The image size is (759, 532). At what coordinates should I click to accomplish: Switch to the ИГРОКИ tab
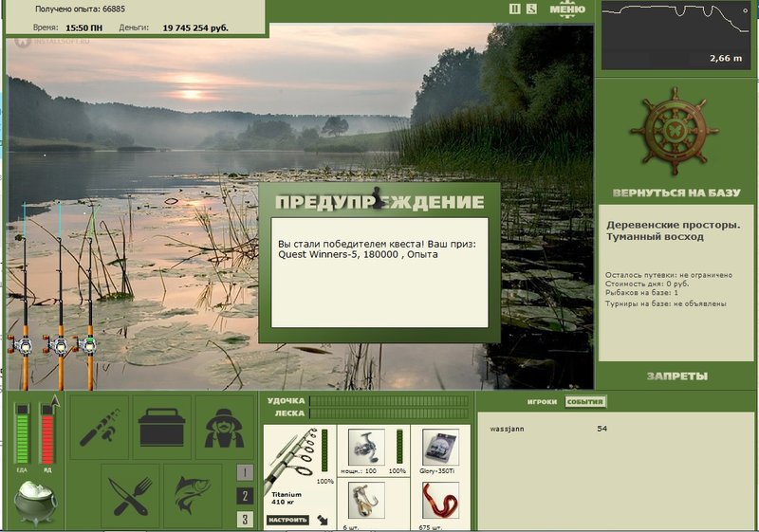[542, 402]
